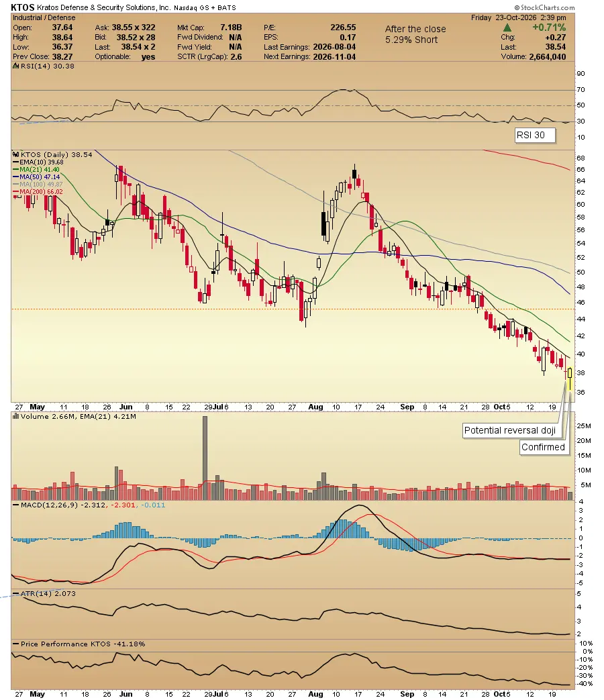
Task: Click the Kratos Defense & Security Solutions company name
Action: 103,7
